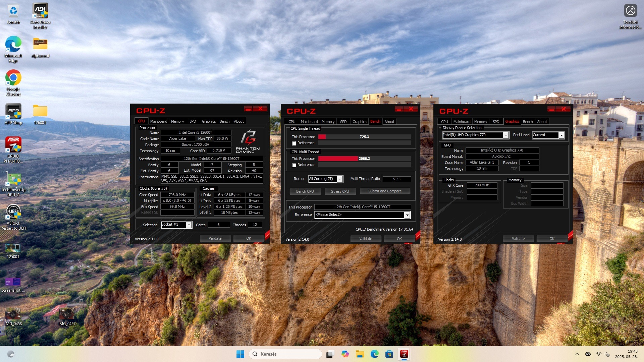Open the alphacool folder on the desktop
The height and width of the screenshot is (362, 644).
point(40,47)
